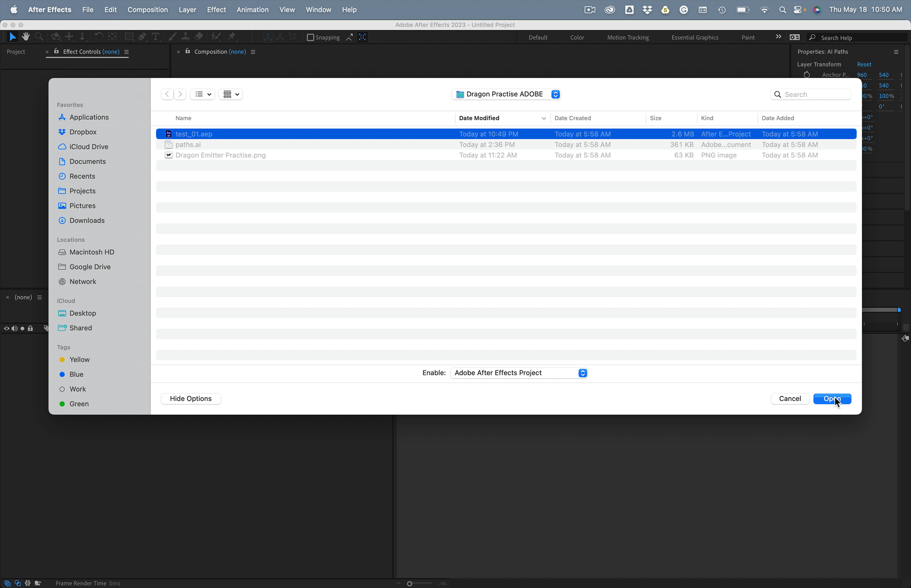This screenshot has width=911, height=588.
Task: Select the Roto Brush tool
Action: [x=216, y=37]
